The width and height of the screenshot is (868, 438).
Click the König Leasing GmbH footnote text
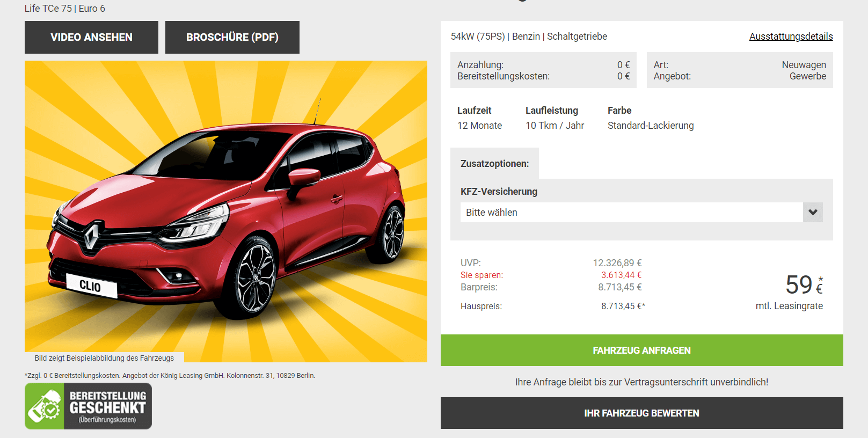click(x=170, y=376)
